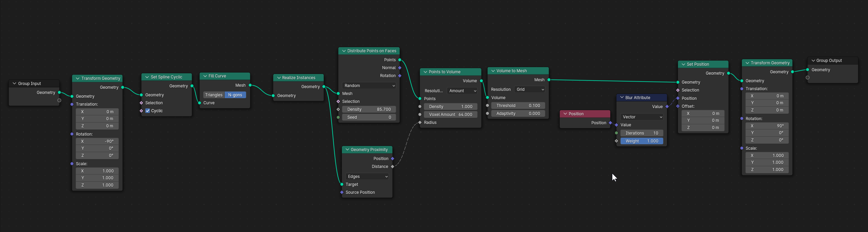
Task: Open the Resolution Amount dropdown
Action: [462, 91]
